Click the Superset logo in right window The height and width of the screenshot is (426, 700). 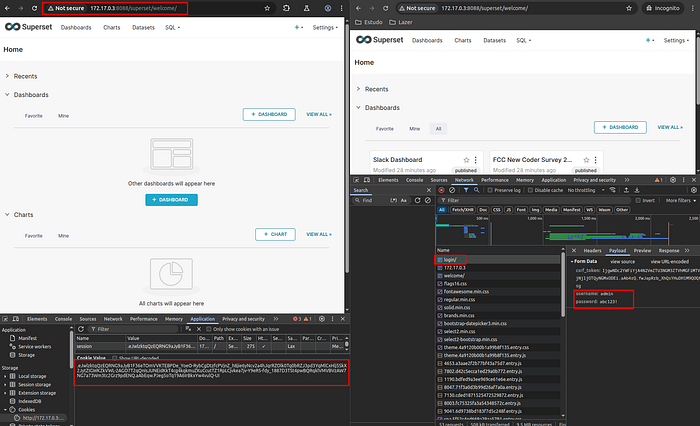click(x=379, y=40)
